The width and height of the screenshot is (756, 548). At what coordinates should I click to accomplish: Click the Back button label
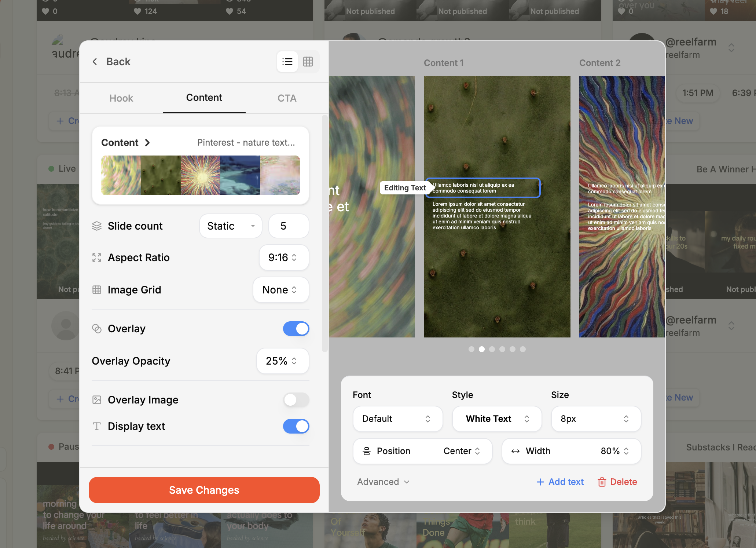pyautogui.click(x=118, y=62)
